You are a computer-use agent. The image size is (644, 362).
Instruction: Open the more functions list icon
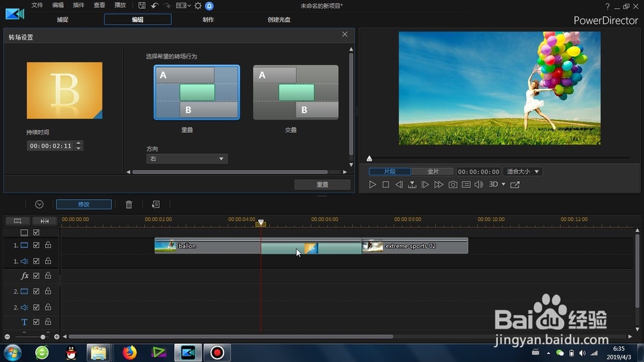click(x=156, y=204)
